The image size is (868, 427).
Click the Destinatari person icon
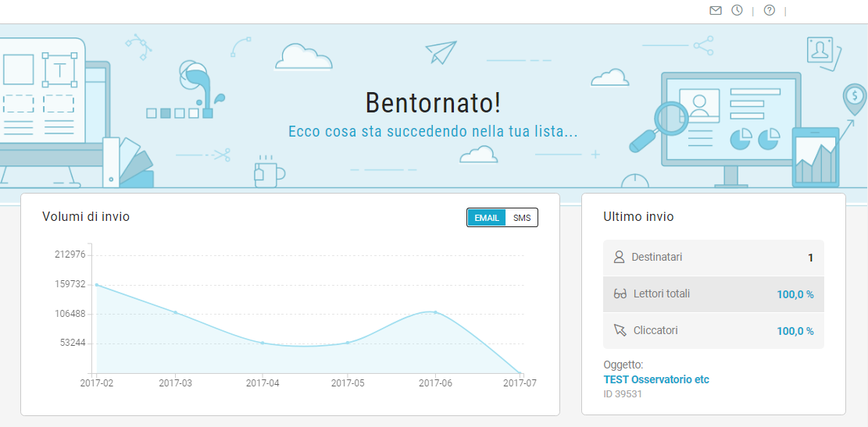pyautogui.click(x=620, y=257)
